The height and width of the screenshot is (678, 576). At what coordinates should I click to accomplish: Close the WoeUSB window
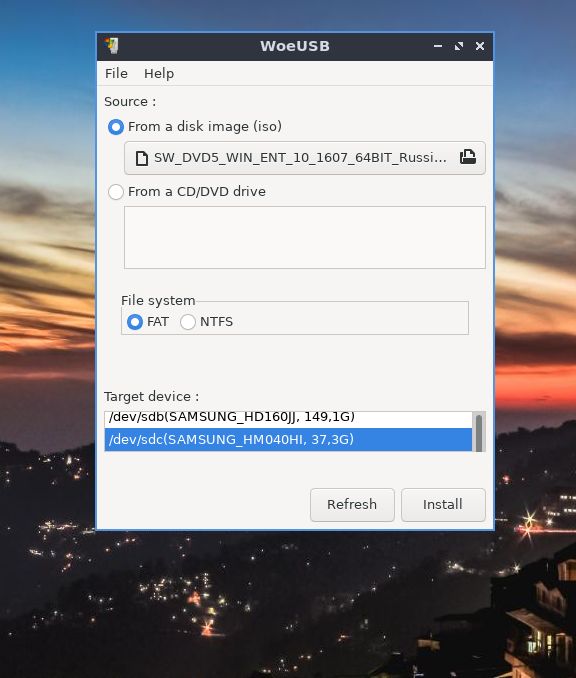coord(480,46)
